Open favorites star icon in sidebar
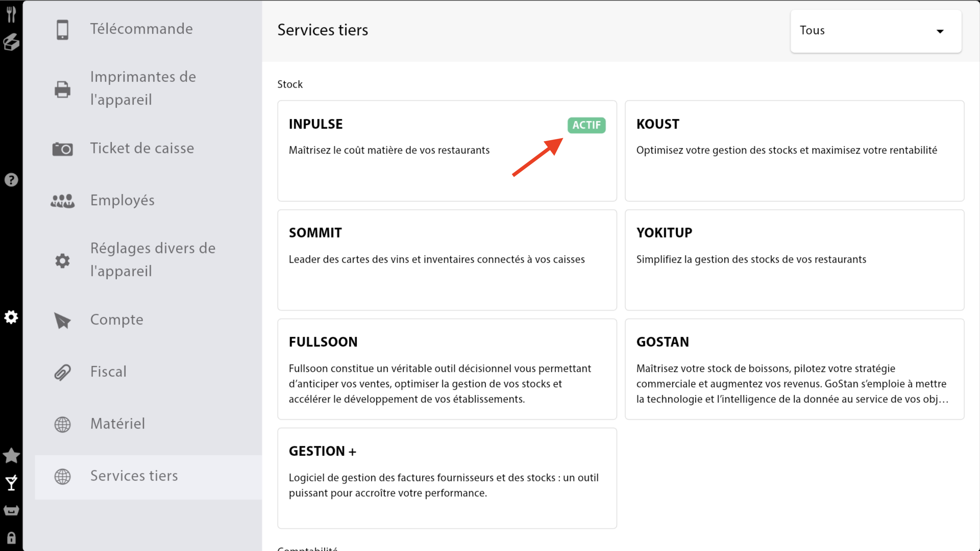The image size is (980, 551). coord(11,455)
